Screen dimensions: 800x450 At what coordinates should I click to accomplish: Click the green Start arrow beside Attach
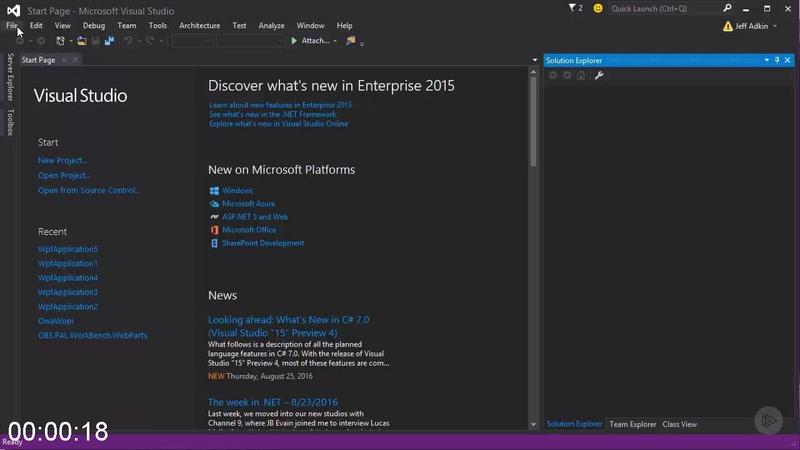294,41
